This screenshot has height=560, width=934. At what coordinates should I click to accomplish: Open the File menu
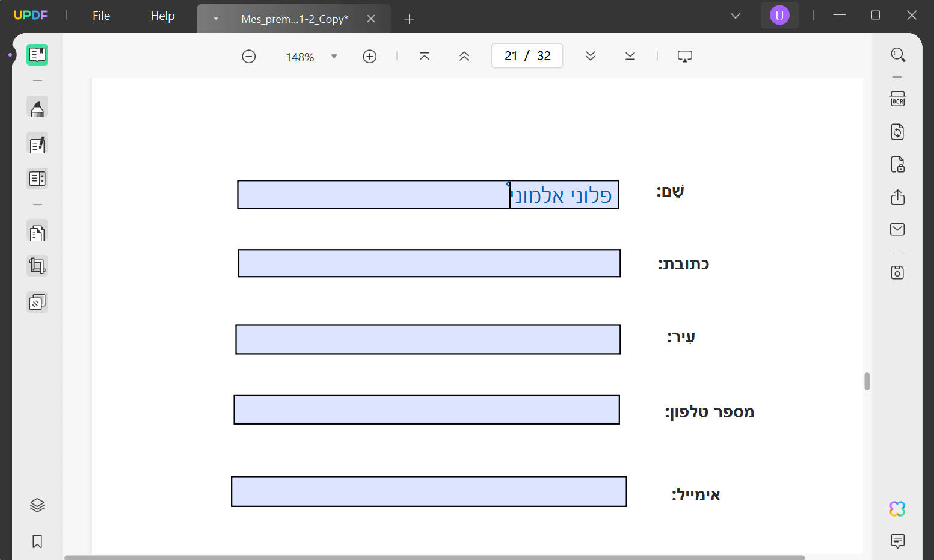pos(100,16)
